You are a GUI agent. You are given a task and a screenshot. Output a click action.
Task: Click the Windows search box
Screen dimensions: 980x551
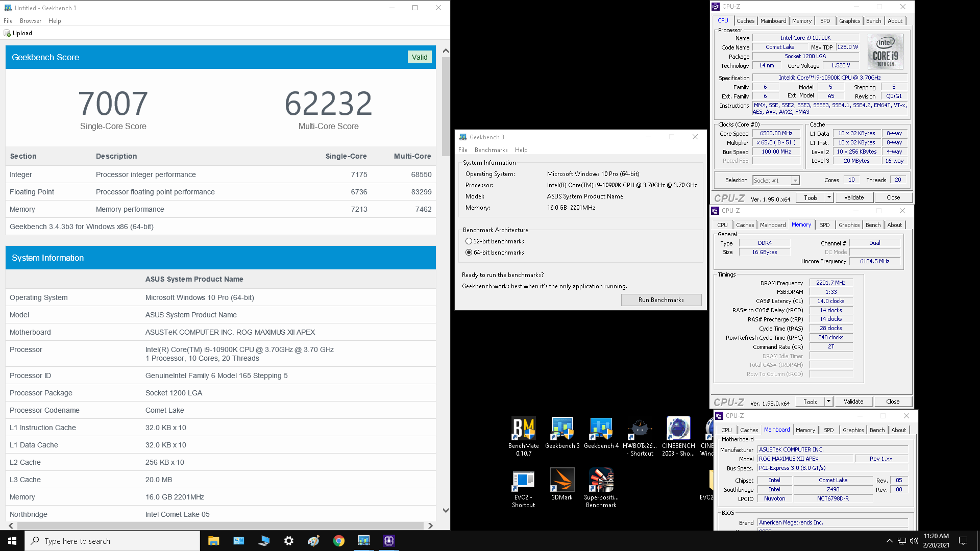pyautogui.click(x=112, y=541)
